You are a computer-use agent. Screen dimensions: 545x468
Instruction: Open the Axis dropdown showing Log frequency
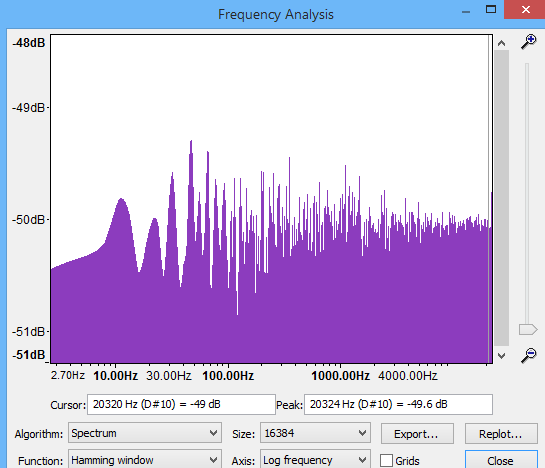315,460
